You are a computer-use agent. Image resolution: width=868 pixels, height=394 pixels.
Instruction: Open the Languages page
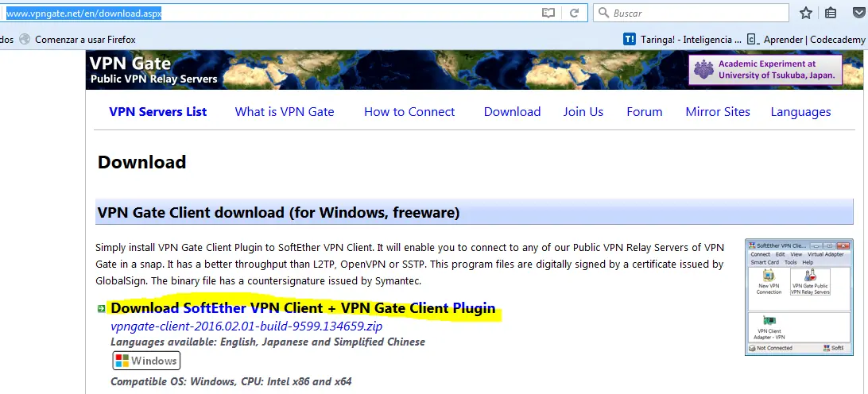tap(800, 112)
